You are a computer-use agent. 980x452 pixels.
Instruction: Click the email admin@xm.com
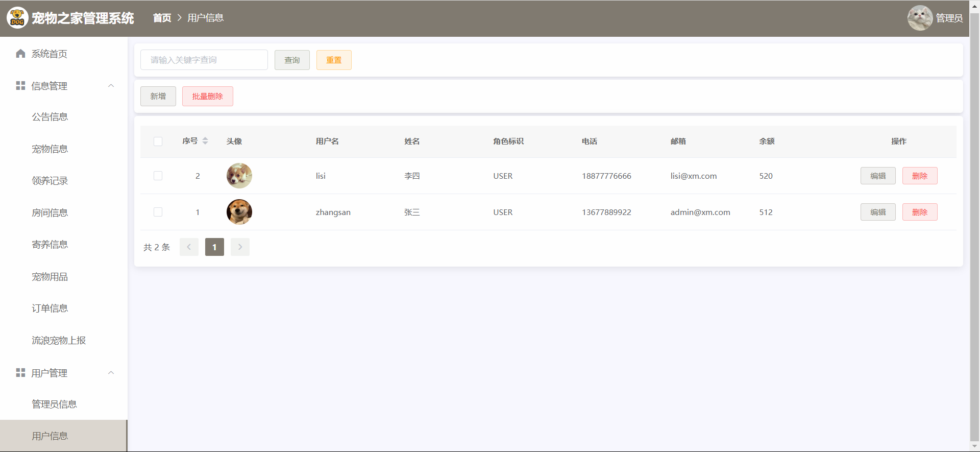700,212
